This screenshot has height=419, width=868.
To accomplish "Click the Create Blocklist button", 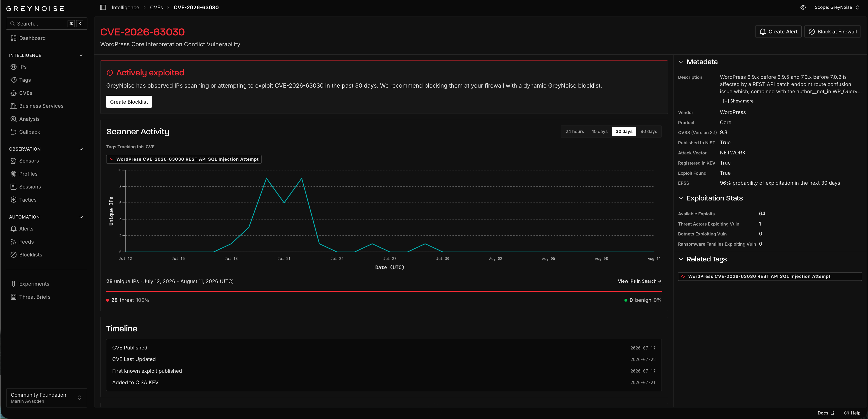I will point(129,102).
